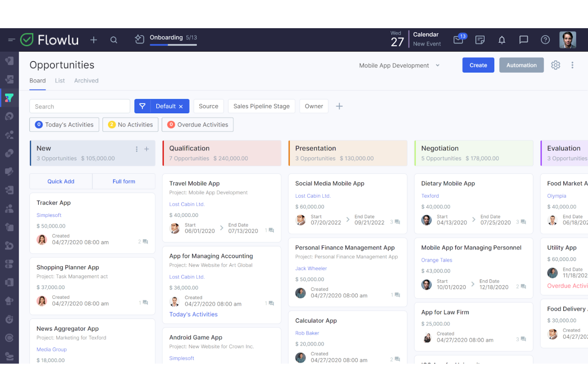This screenshot has height=392, width=588.
Task: Click the opportunities Search input field
Action: tap(79, 106)
